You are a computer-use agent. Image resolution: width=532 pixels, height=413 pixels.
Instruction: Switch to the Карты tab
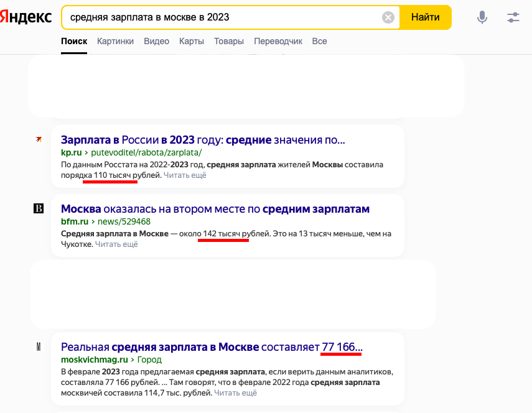[191, 41]
